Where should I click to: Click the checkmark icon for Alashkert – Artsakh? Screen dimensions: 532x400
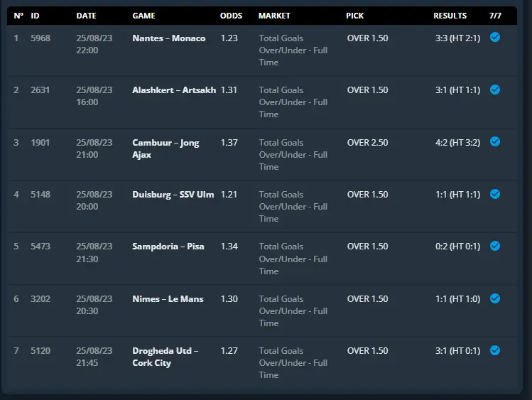point(494,90)
